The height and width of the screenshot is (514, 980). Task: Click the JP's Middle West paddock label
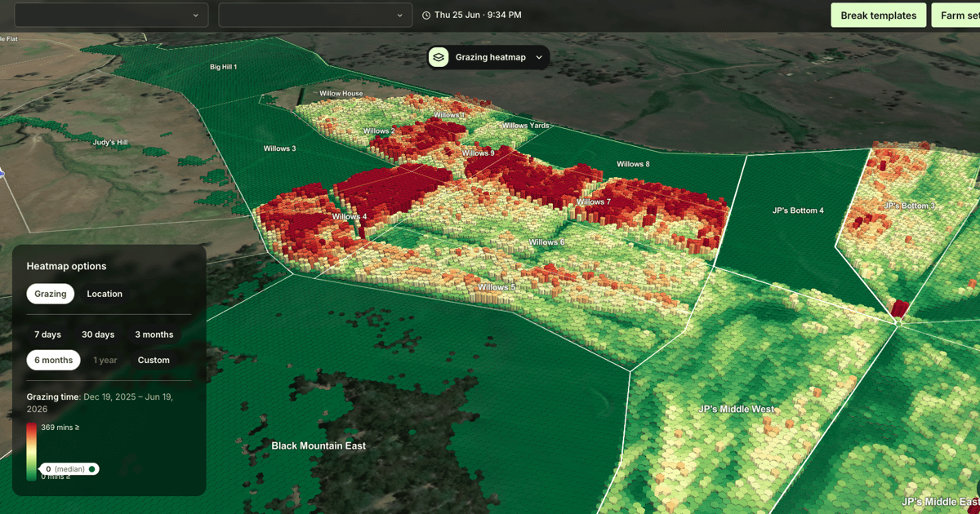coord(737,409)
